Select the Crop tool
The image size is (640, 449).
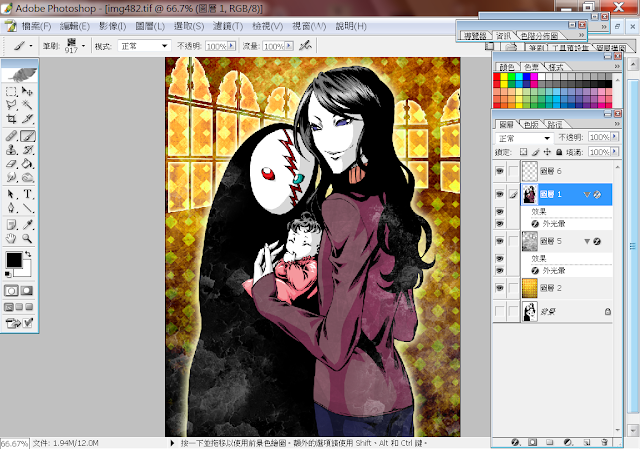click(11, 119)
